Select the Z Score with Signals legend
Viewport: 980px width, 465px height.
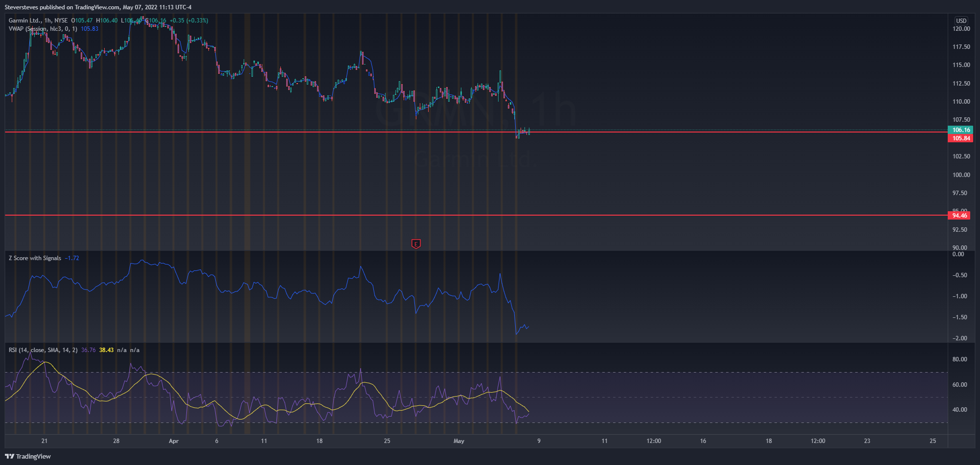(35, 258)
